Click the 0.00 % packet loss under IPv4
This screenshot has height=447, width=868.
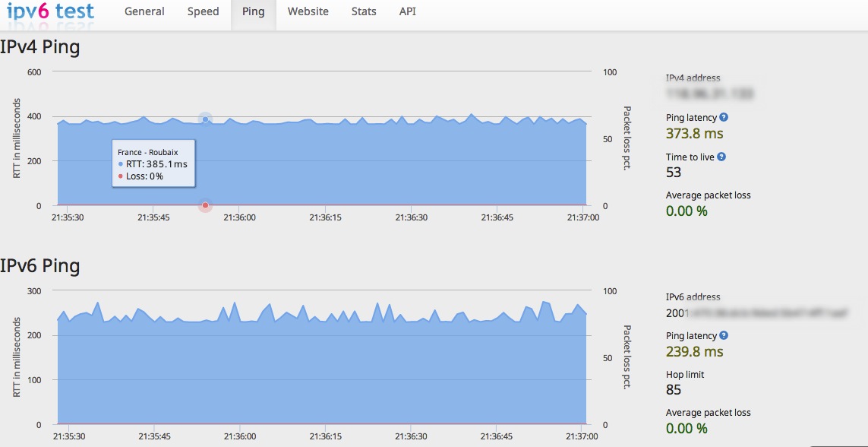click(687, 211)
